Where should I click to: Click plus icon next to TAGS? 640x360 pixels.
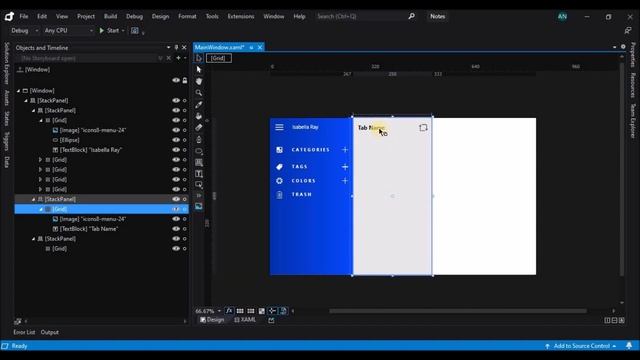(345, 167)
